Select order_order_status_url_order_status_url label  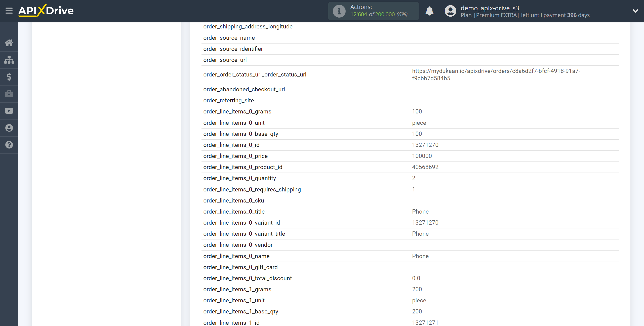pyautogui.click(x=255, y=74)
